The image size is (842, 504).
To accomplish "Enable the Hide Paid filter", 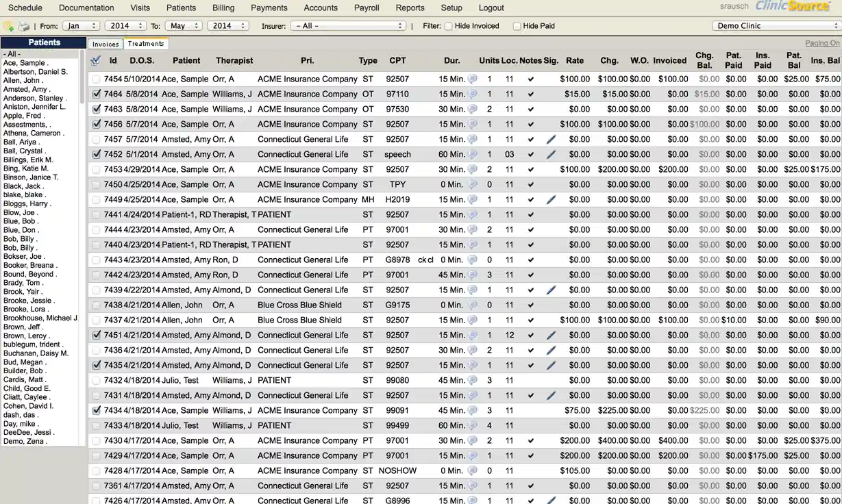I will pyautogui.click(x=516, y=26).
